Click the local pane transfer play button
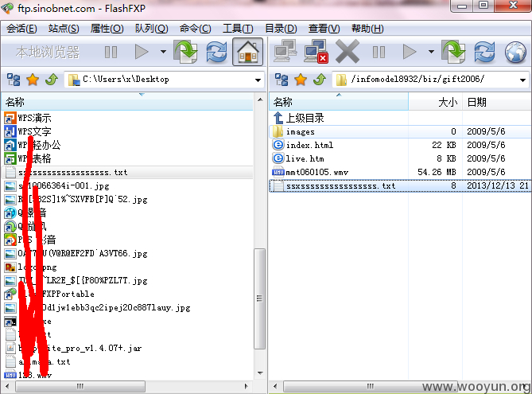The width and height of the screenshot is (532, 394). tap(141, 52)
